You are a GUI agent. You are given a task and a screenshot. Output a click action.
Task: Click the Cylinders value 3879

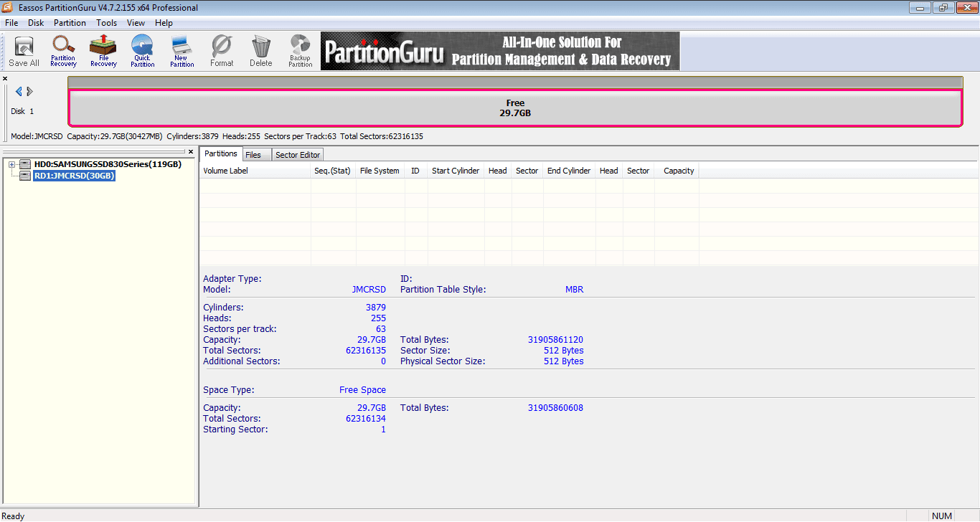(x=376, y=308)
